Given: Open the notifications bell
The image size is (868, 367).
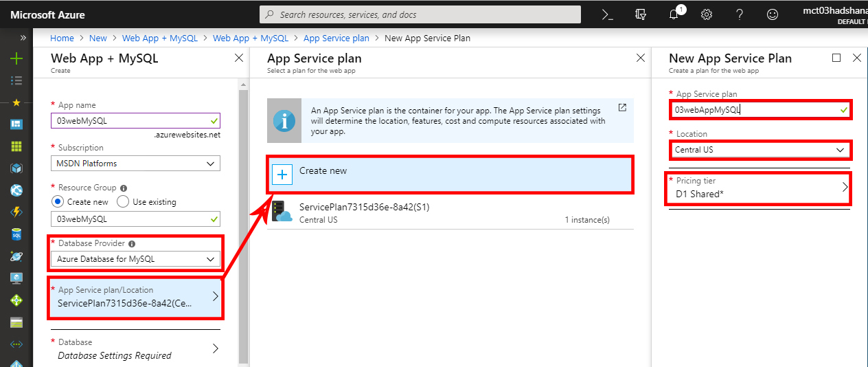Looking at the screenshot, I should tap(674, 14).
